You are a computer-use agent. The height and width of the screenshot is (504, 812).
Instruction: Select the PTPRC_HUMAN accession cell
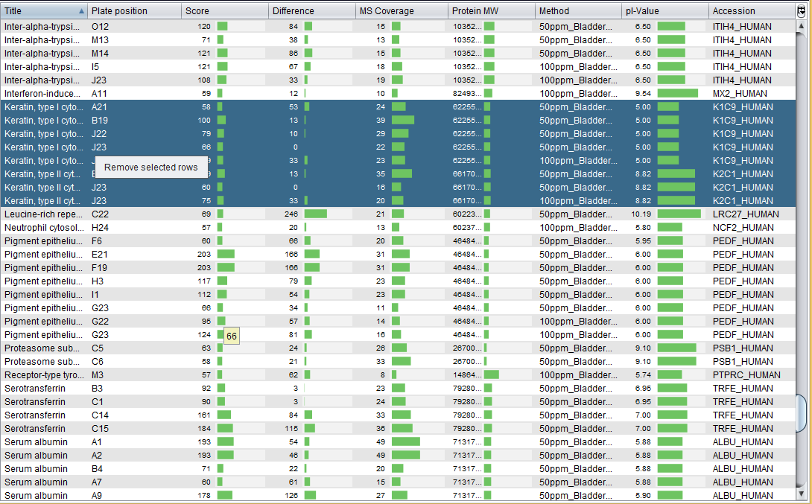pos(749,375)
